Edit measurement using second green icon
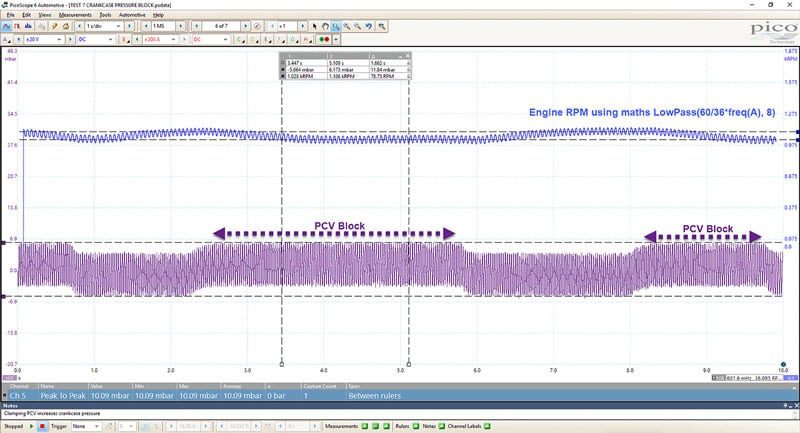The width and height of the screenshot is (800, 433). [376, 426]
